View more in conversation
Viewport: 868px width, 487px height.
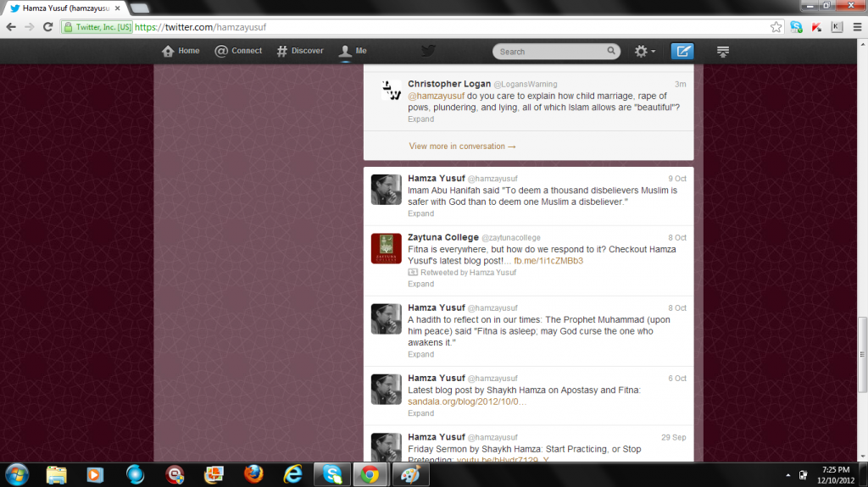click(x=462, y=146)
